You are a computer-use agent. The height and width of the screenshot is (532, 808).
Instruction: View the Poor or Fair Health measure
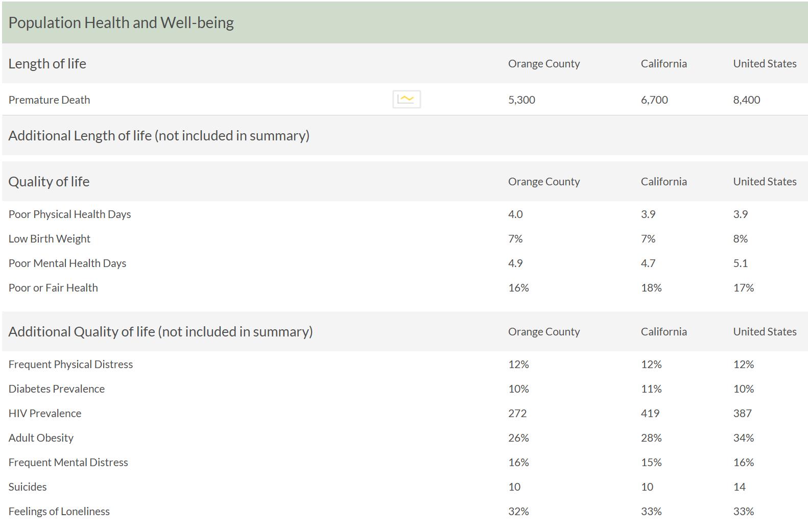53,288
